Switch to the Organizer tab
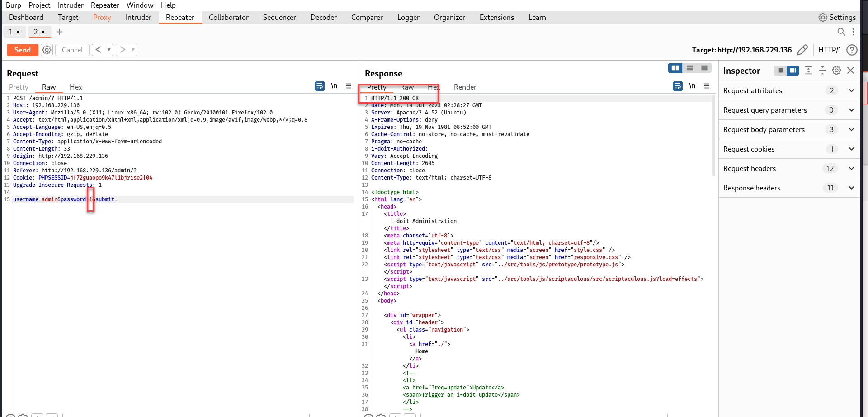Viewport: 868px width, 417px height. [449, 17]
